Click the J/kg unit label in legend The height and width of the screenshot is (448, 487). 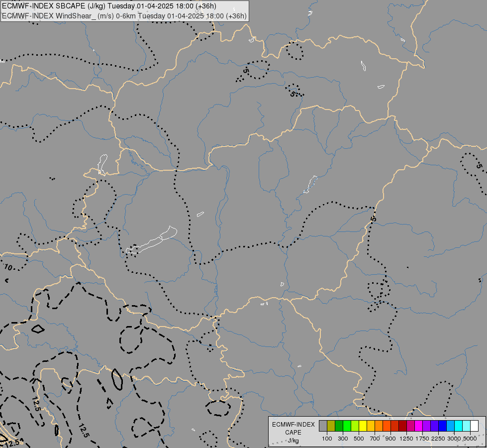pos(293,441)
